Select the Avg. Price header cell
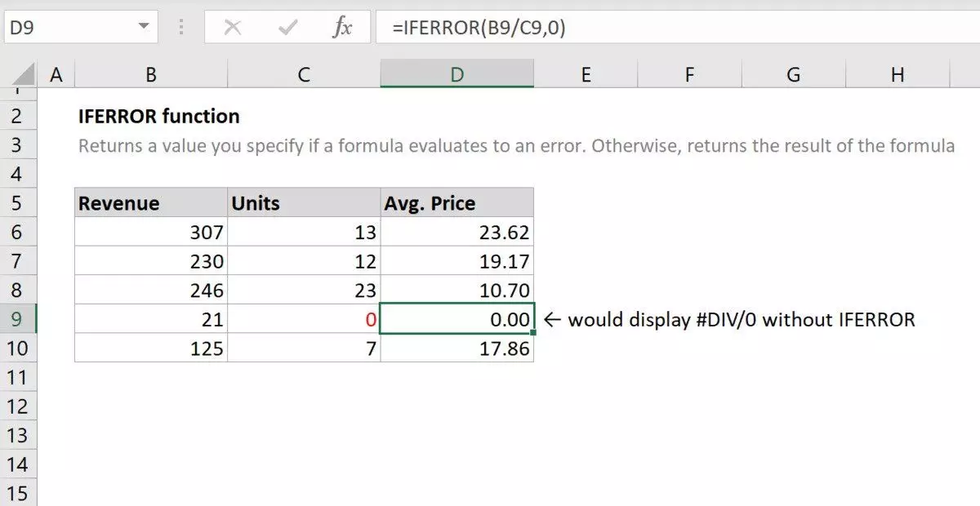The height and width of the screenshot is (506, 980). click(457, 203)
